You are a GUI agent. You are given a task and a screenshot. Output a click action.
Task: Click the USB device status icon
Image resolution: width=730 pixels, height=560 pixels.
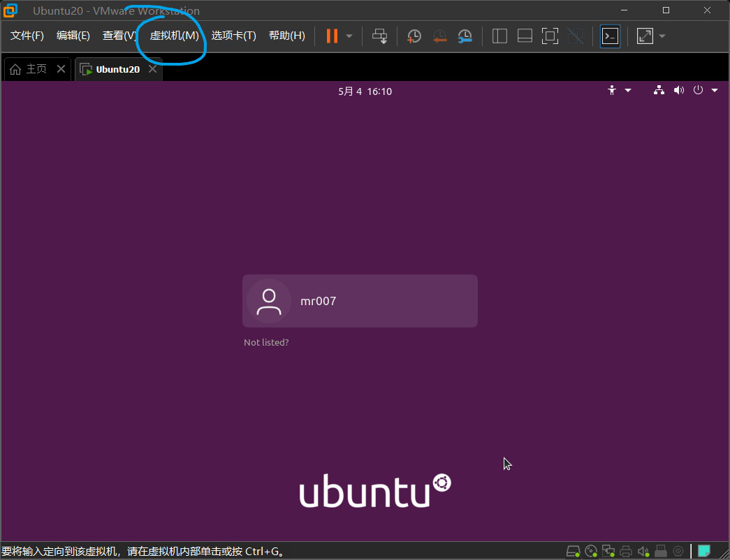click(x=661, y=551)
